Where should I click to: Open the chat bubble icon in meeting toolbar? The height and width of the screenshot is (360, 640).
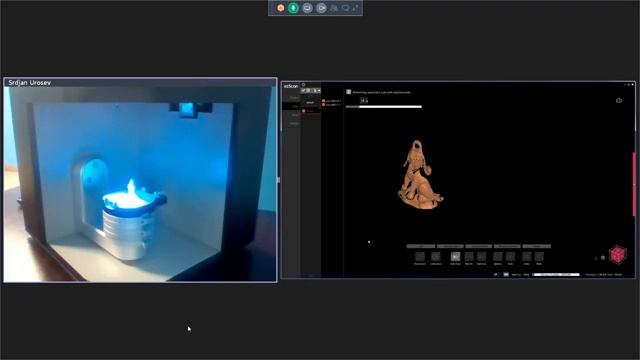click(345, 8)
